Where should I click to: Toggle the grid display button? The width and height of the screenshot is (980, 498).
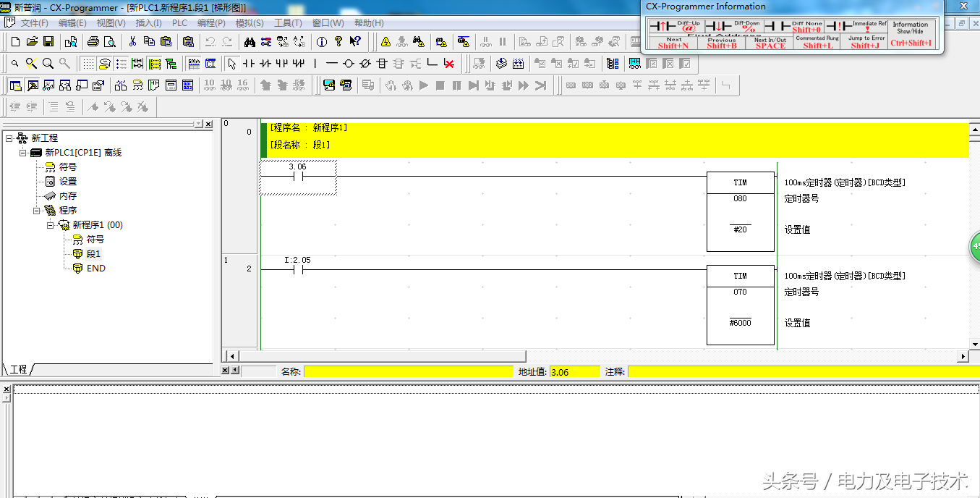[88, 64]
